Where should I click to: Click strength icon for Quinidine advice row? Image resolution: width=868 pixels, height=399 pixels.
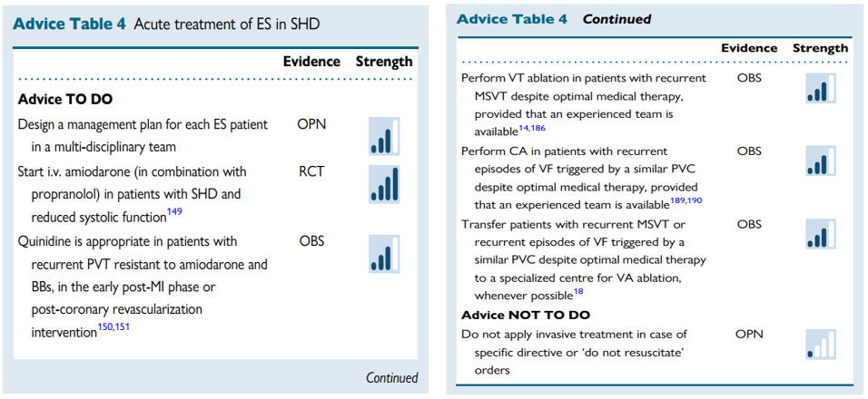click(384, 254)
